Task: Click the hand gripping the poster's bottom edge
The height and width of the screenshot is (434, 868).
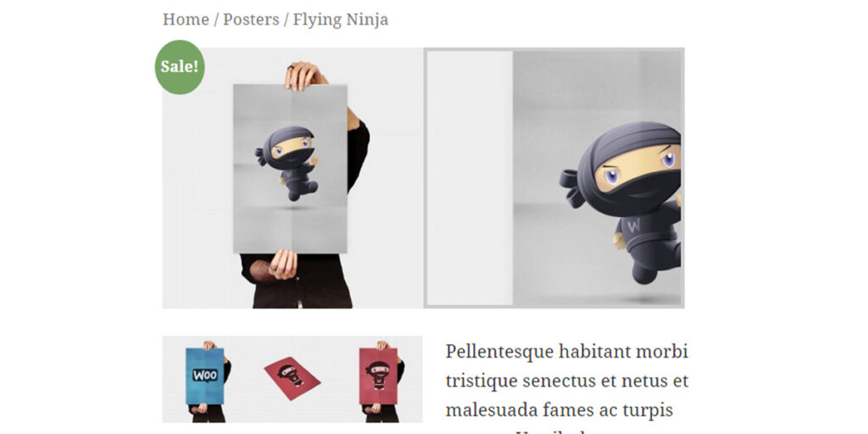Action: [x=282, y=264]
